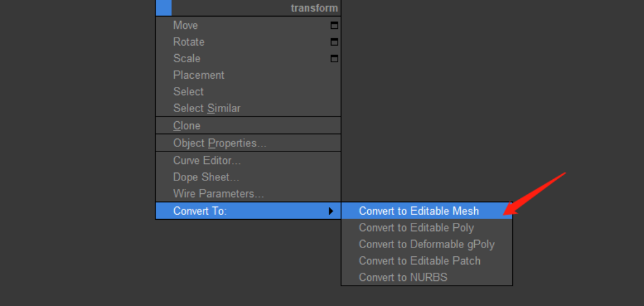Choose Select Similar

[207, 108]
